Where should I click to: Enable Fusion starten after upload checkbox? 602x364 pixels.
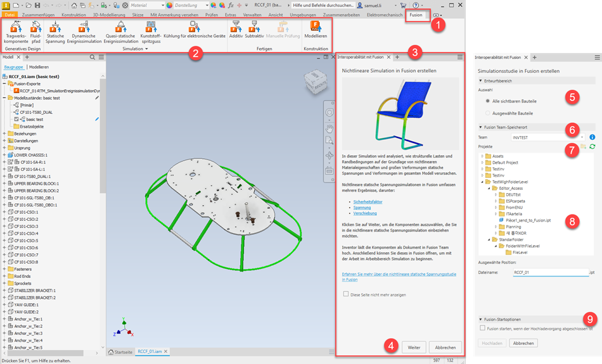[x=483, y=328]
